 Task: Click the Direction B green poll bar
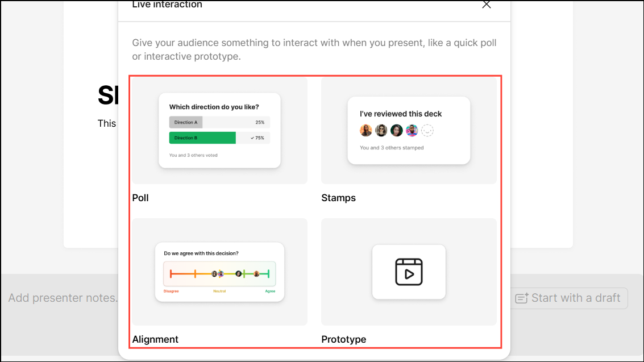202,138
